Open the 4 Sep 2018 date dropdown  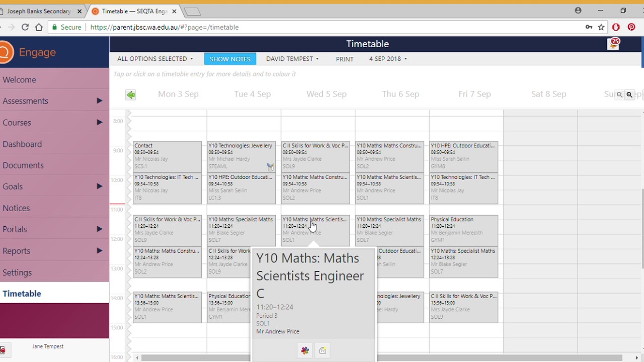point(388,59)
